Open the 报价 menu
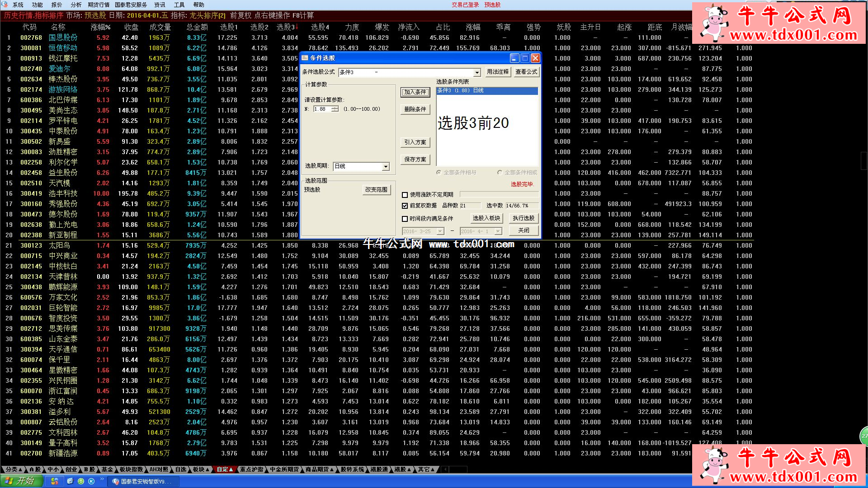868x488 pixels. coord(57,5)
